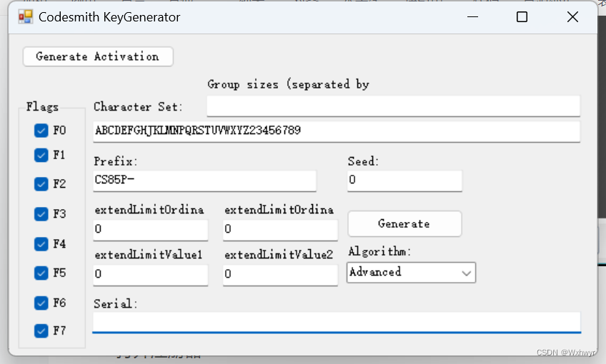The height and width of the screenshot is (364, 606).
Task: Click the Seed: label
Action: [363, 161]
